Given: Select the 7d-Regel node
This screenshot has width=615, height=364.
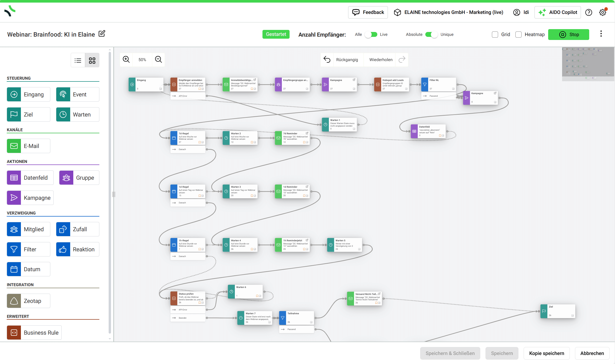Looking at the screenshot, I should point(188,138).
